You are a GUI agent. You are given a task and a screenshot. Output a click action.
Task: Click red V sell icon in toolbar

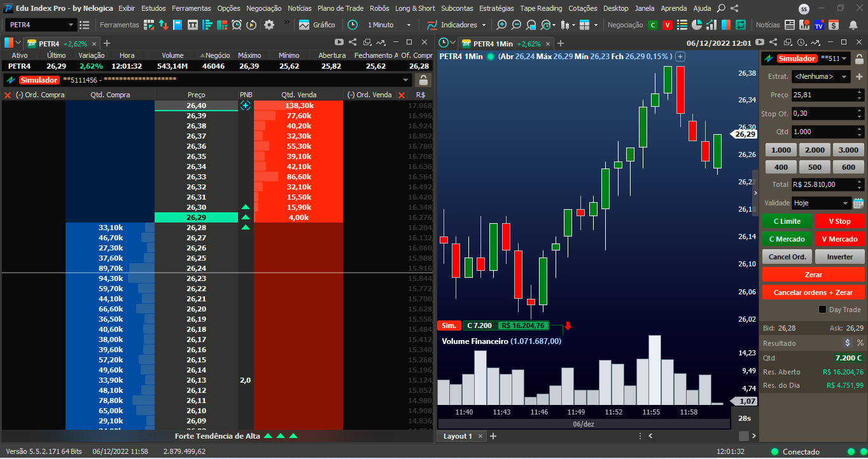(x=668, y=25)
